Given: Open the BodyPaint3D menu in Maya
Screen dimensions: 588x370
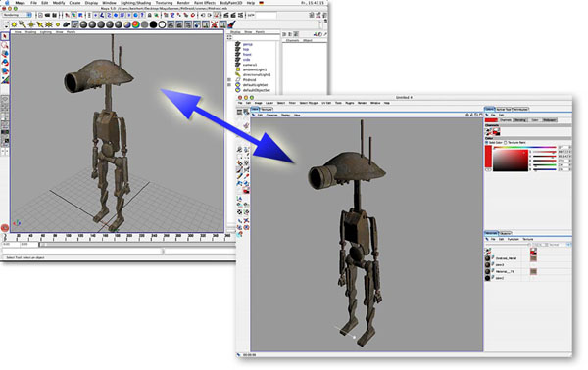Looking at the screenshot, I should pos(231,3).
